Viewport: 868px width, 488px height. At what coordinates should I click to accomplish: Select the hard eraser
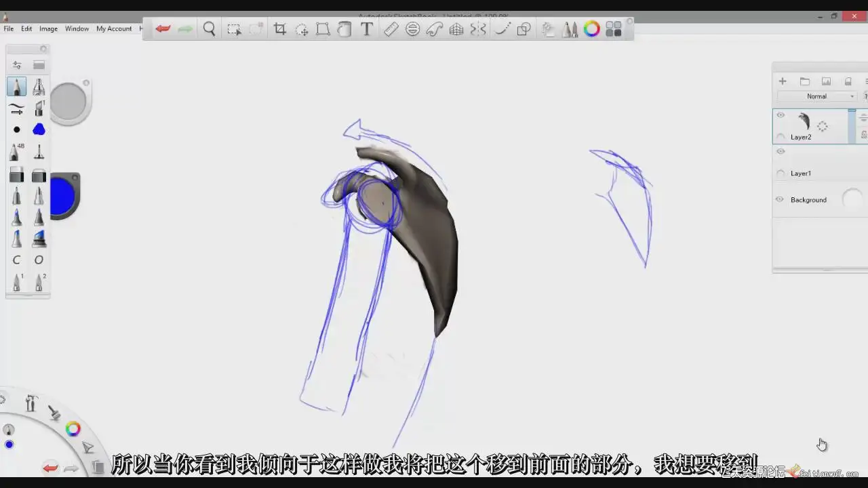pos(17,176)
